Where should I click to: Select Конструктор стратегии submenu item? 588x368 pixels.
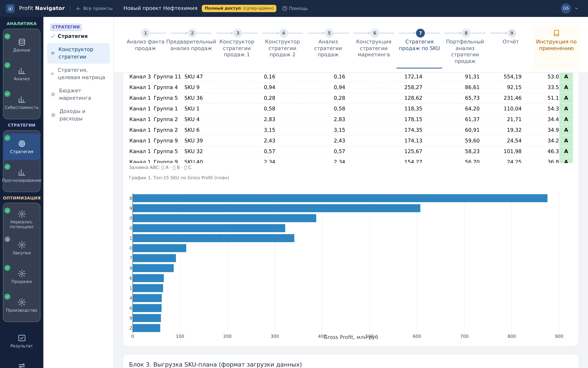78,53
